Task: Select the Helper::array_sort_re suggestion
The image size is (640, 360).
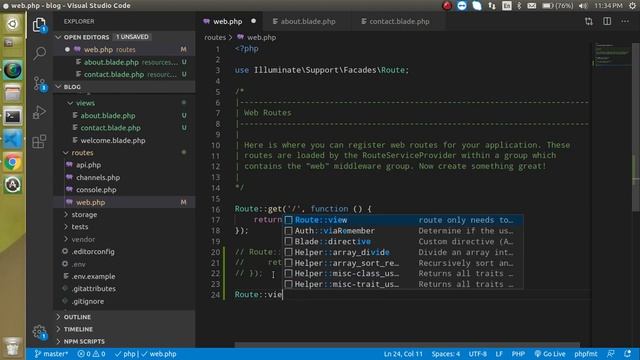Action: pos(403,263)
